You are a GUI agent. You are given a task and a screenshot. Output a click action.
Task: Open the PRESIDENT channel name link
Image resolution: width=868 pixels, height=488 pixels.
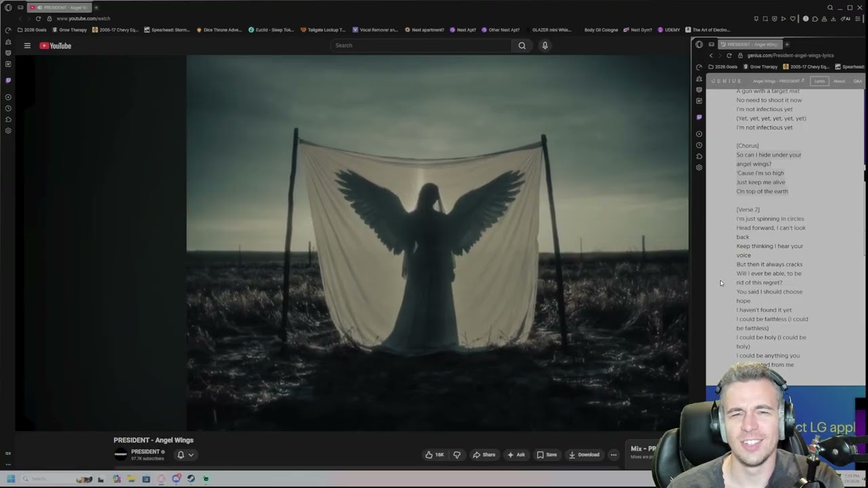click(x=145, y=451)
